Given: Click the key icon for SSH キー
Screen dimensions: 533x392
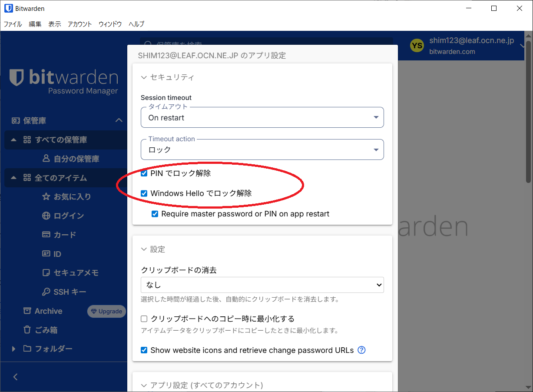Looking at the screenshot, I should click(x=46, y=292).
